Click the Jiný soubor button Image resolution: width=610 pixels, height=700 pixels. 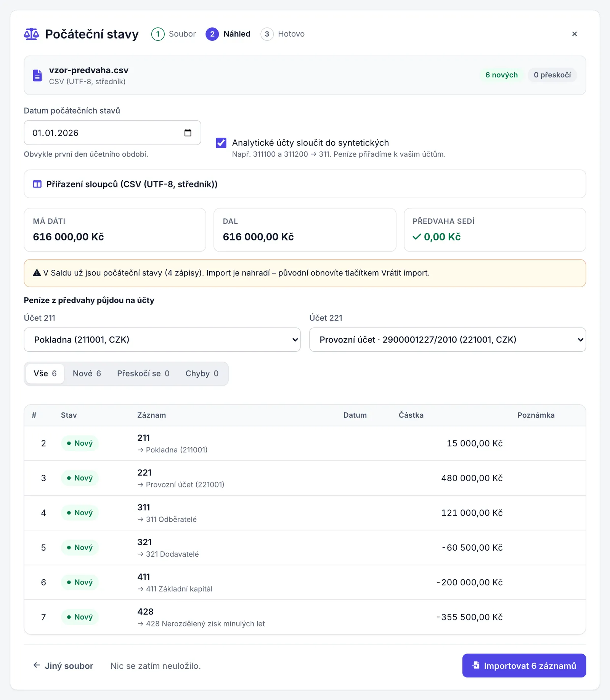pyautogui.click(x=63, y=666)
